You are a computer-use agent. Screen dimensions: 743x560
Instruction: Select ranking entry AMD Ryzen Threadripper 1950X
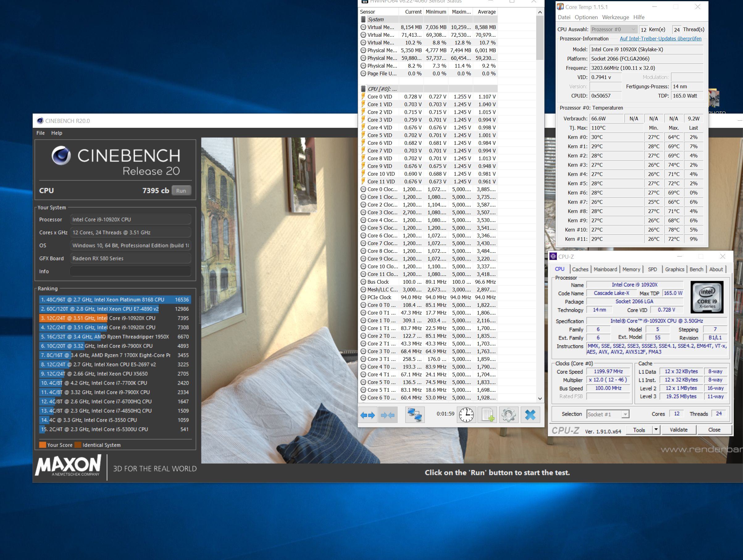pyautogui.click(x=114, y=336)
